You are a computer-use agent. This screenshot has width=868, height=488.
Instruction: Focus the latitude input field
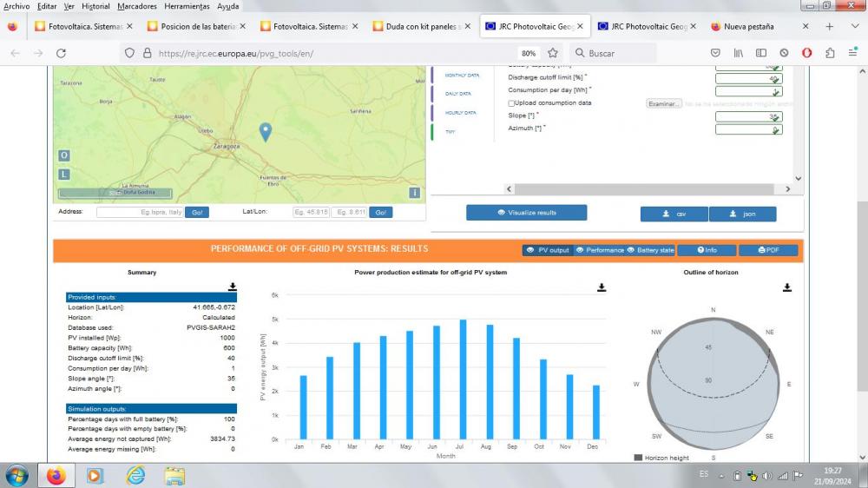(x=311, y=213)
